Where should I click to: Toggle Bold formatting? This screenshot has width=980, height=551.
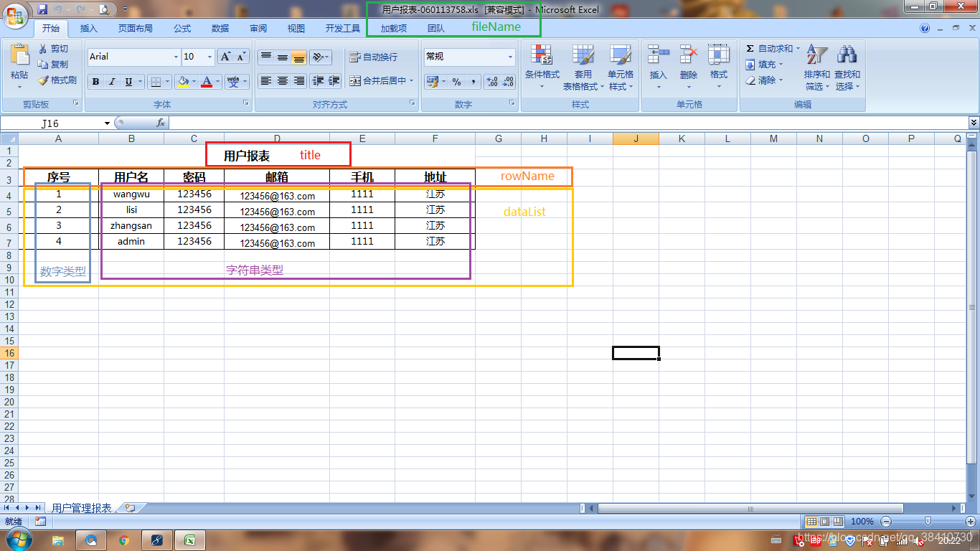95,82
